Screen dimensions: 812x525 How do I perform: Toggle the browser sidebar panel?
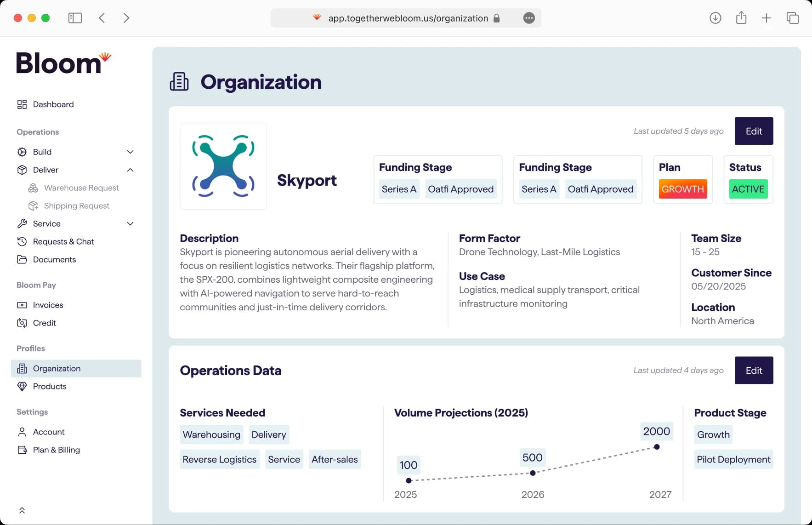(x=75, y=18)
